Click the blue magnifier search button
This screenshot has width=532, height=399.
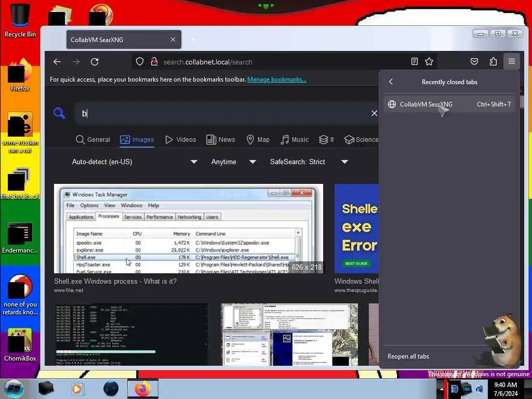59,113
